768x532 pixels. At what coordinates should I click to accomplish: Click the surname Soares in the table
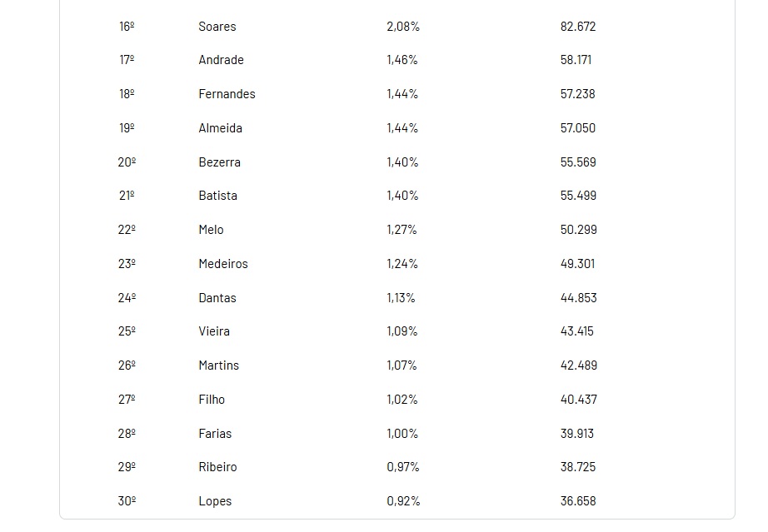click(x=217, y=27)
